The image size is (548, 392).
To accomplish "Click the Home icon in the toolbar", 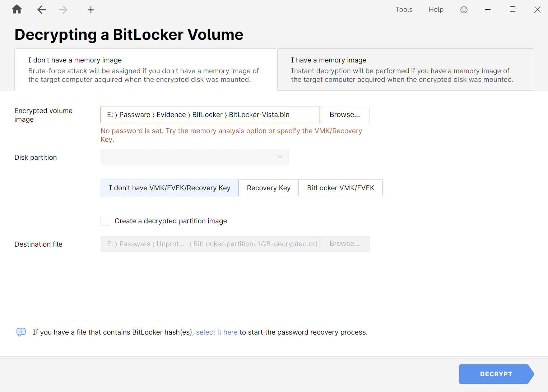I will 17,9.
